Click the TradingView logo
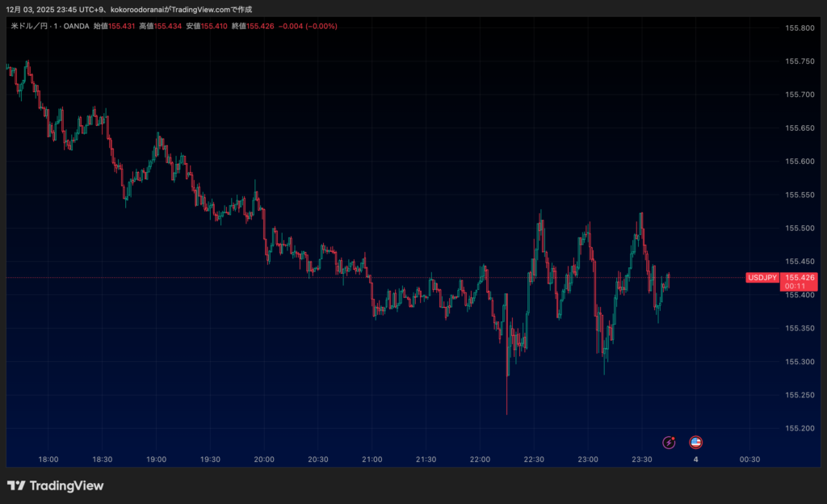 [x=55, y=485]
